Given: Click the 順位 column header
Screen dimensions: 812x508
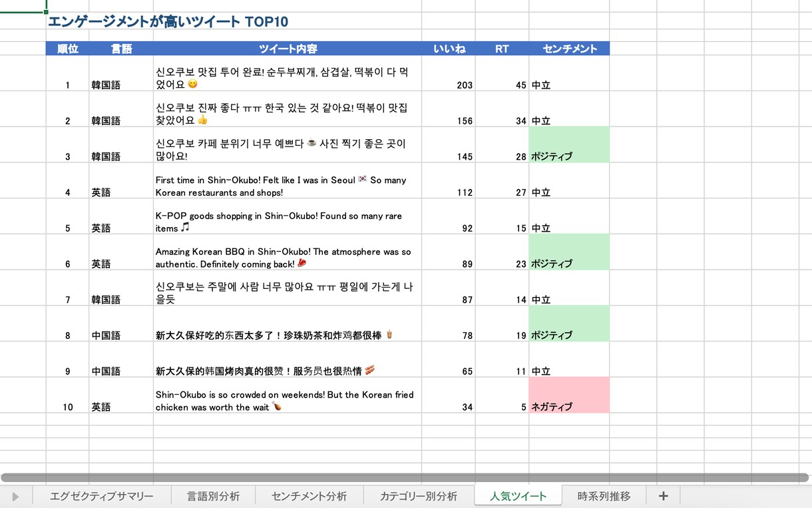Looking at the screenshot, I should coord(67,49).
